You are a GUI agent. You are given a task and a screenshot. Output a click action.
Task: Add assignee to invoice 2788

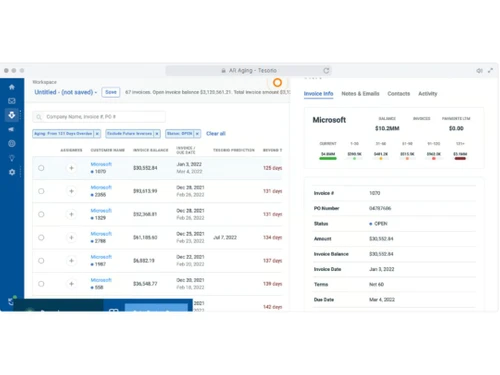pyautogui.click(x=71, y=237)
